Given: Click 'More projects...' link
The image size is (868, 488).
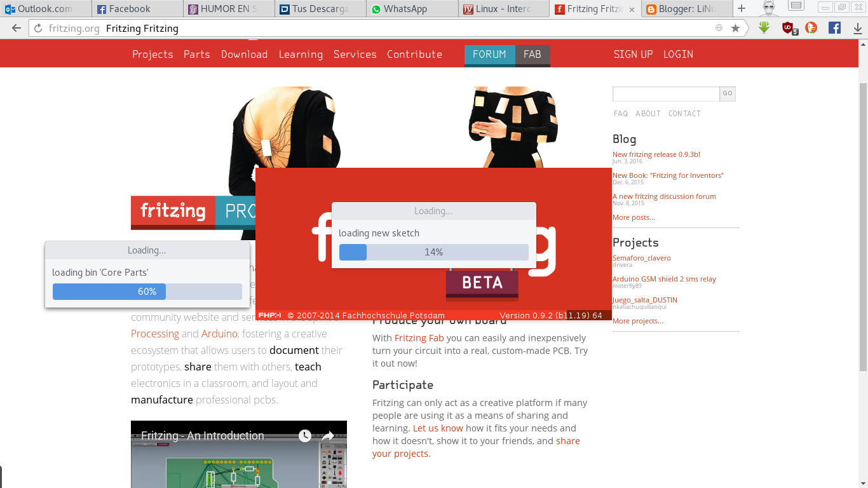Looking at the screenshot, I should click(637, 321).
